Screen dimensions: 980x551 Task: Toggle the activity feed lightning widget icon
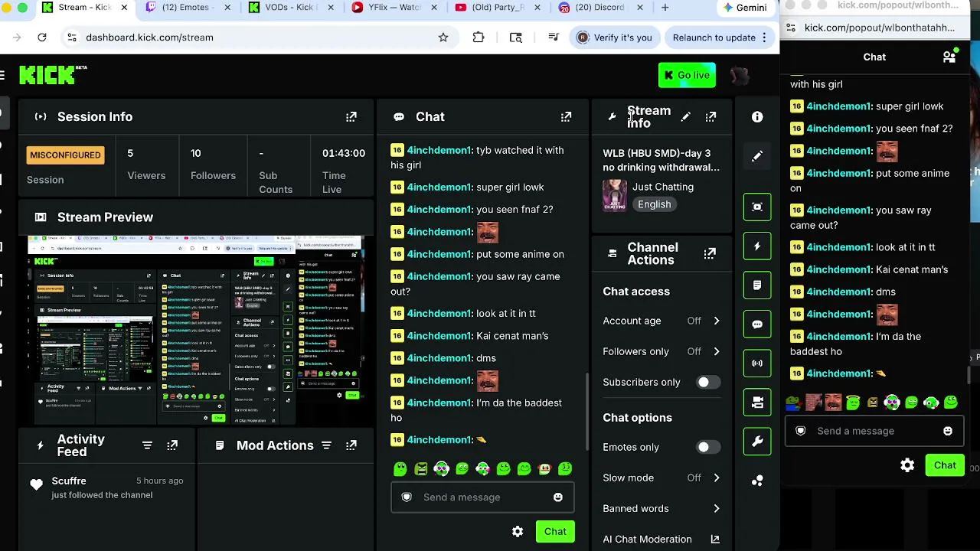[757, 246]
